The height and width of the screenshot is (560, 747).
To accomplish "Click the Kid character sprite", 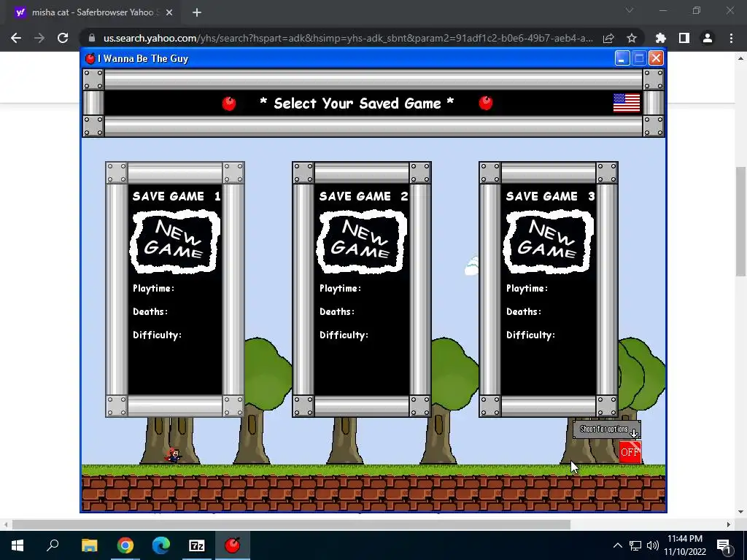I will tap(173, 456).
